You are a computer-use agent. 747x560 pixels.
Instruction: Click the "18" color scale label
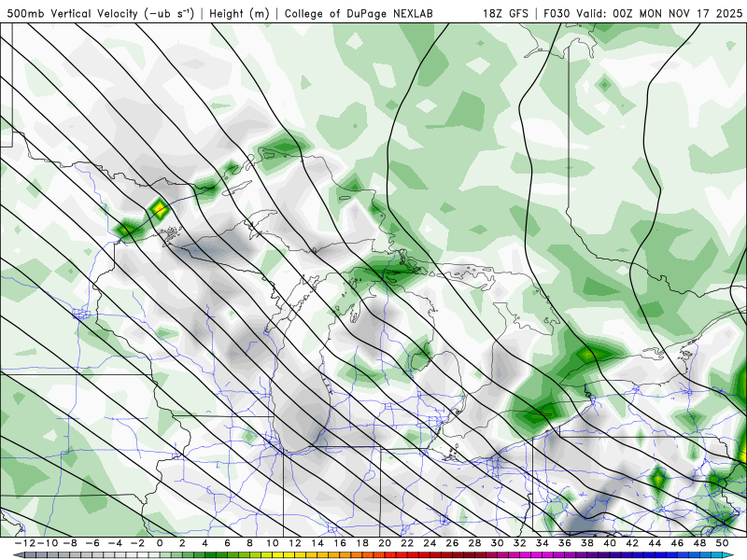pyautogui.click(x=362, y=543)
